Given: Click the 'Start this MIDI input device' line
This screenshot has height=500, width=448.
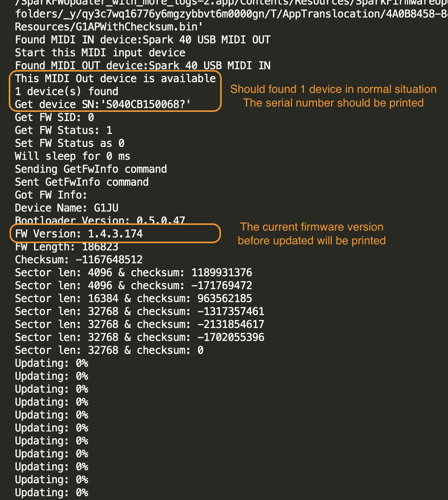Looking at the screenshot, I should (x=100, y=53).
